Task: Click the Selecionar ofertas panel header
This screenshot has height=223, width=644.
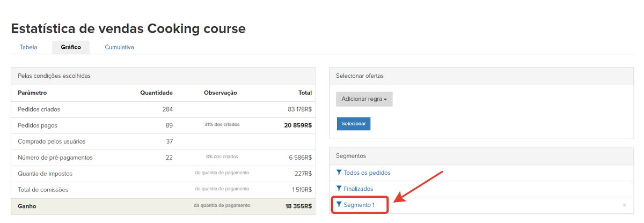Action: click(x=359, y=76)
